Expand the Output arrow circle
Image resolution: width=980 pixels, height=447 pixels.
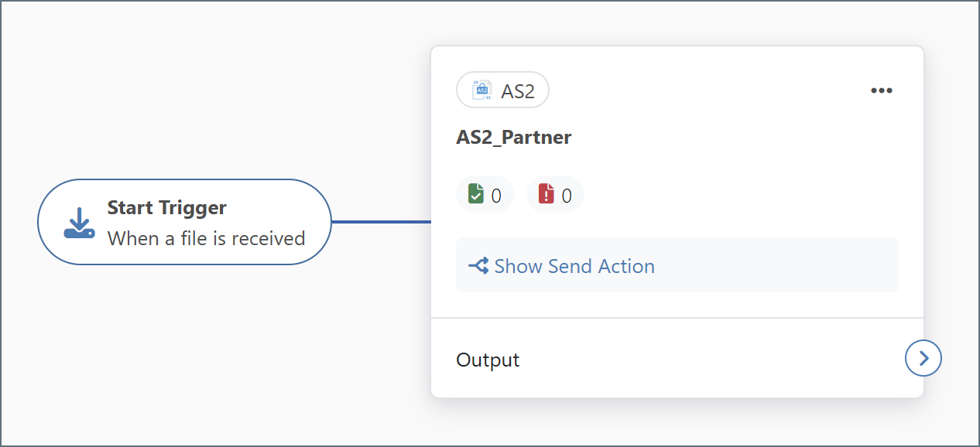pyautogui.click(x=923, y=359)
